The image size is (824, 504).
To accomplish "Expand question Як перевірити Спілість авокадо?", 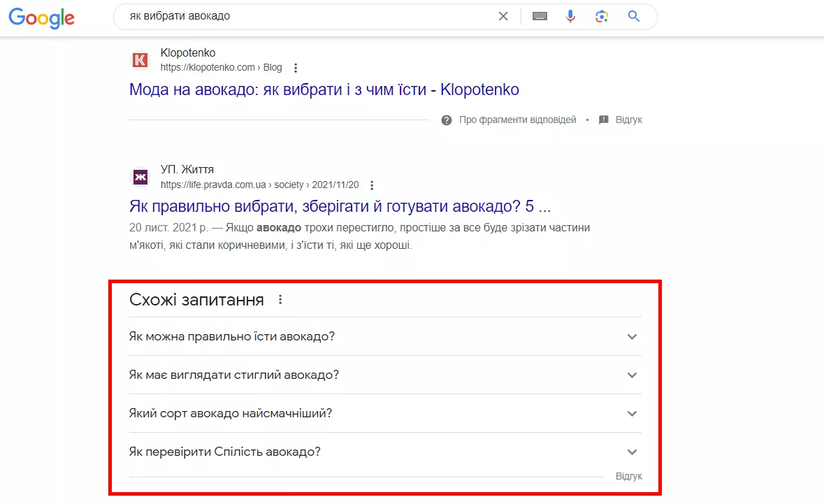I will [385, 452].
